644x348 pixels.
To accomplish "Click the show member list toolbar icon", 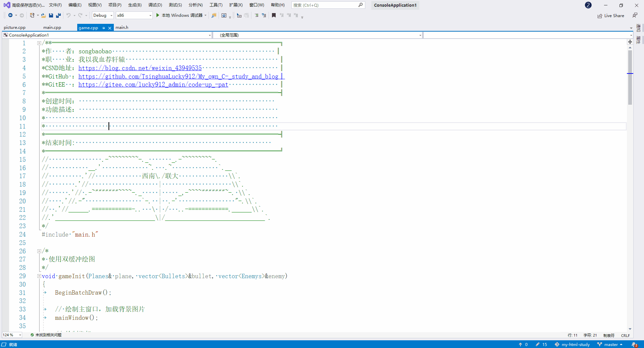I will tap(239, 15).
